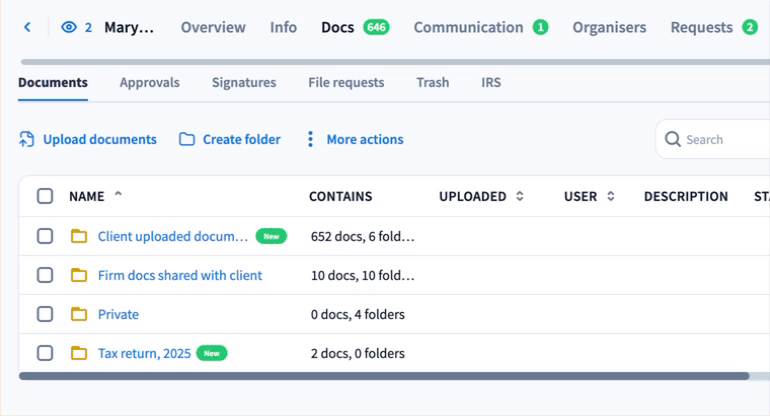Viewport: 770px width, 416px height.
Task: Click the eye watchers icon
Action: tap(69, 28)
